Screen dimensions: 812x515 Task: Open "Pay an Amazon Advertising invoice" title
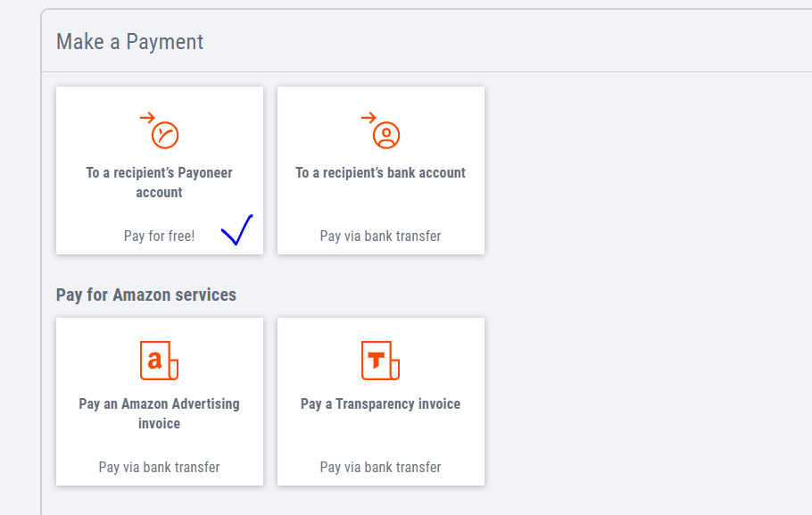[x=159, y=413]
